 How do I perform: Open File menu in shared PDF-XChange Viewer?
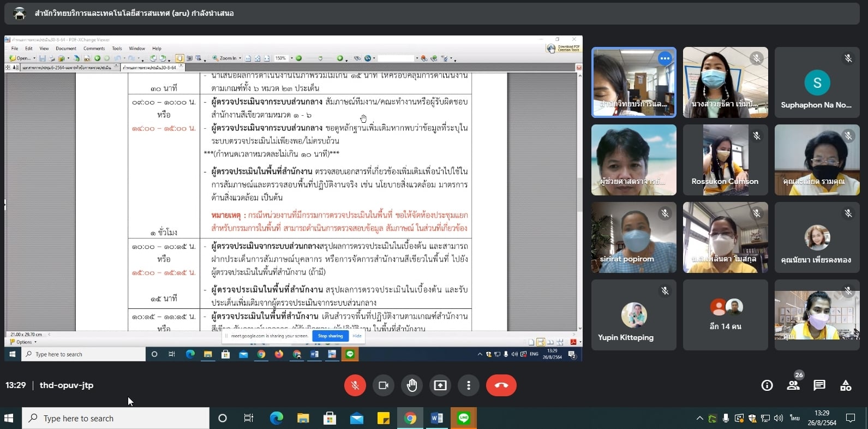[15, 49]
